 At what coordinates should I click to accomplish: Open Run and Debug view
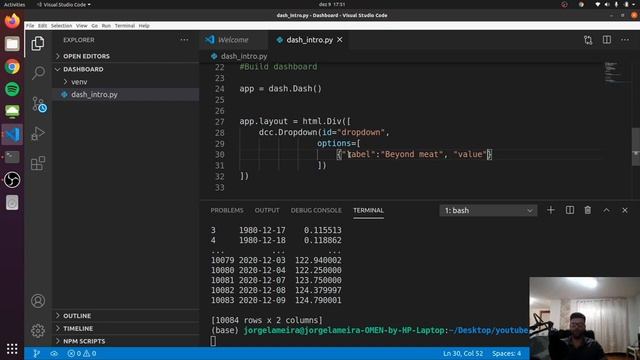[x=38, y=133]
